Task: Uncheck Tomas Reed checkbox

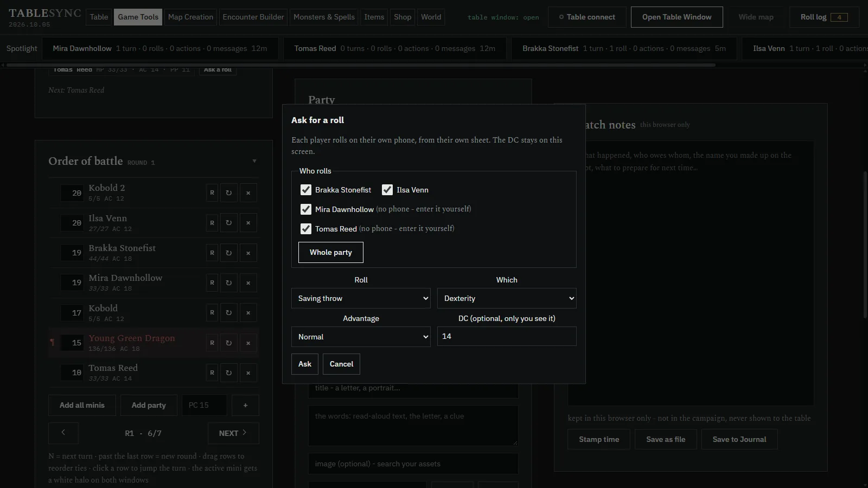Action: [306, 229]
